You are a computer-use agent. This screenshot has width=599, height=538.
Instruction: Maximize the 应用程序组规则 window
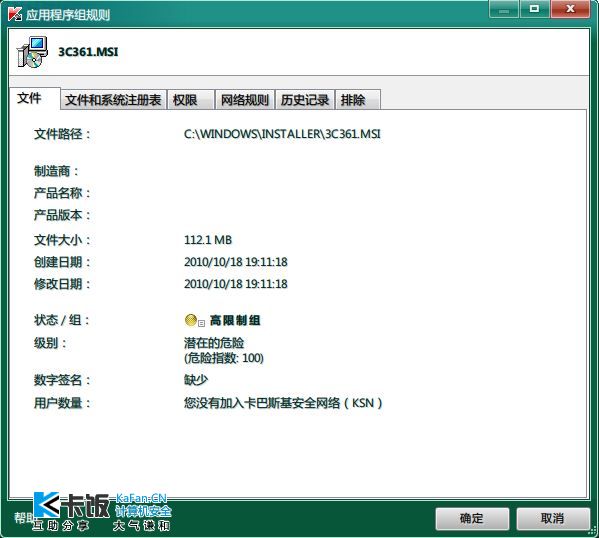534,9
